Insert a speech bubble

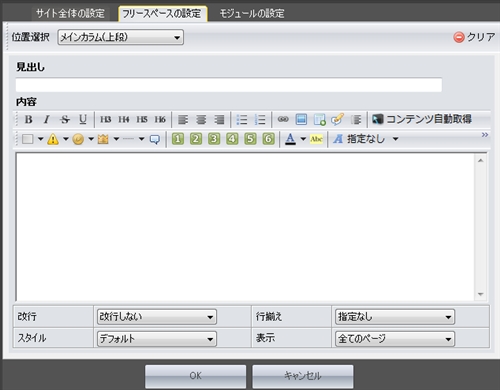click(x=154, y=139)
